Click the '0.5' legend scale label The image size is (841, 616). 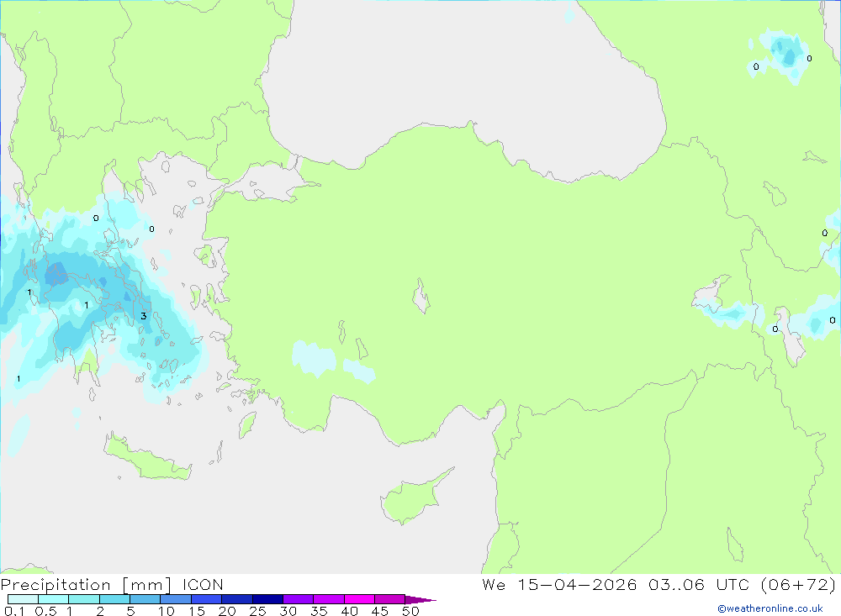click(45, 611)
